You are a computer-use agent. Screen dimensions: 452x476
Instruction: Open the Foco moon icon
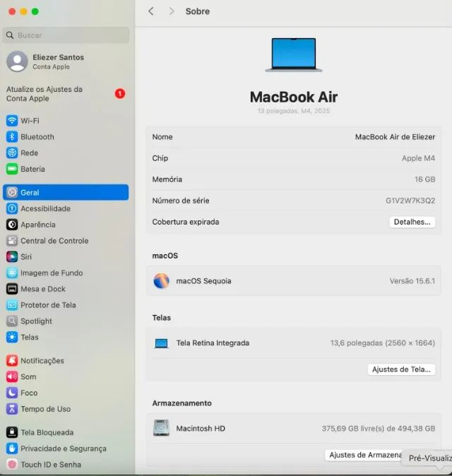[x=12, y=393]
